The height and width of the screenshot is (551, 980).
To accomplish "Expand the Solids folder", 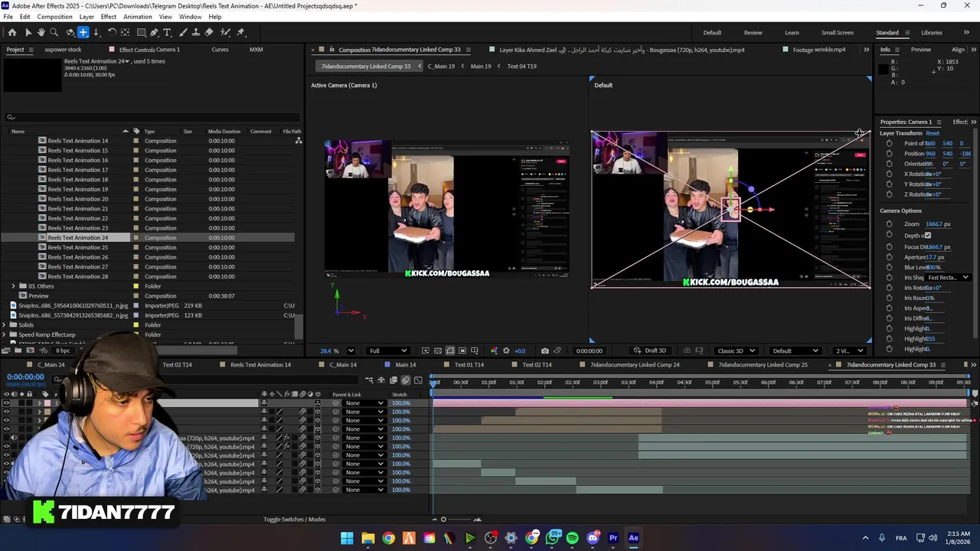I will [x=5, y=324].
